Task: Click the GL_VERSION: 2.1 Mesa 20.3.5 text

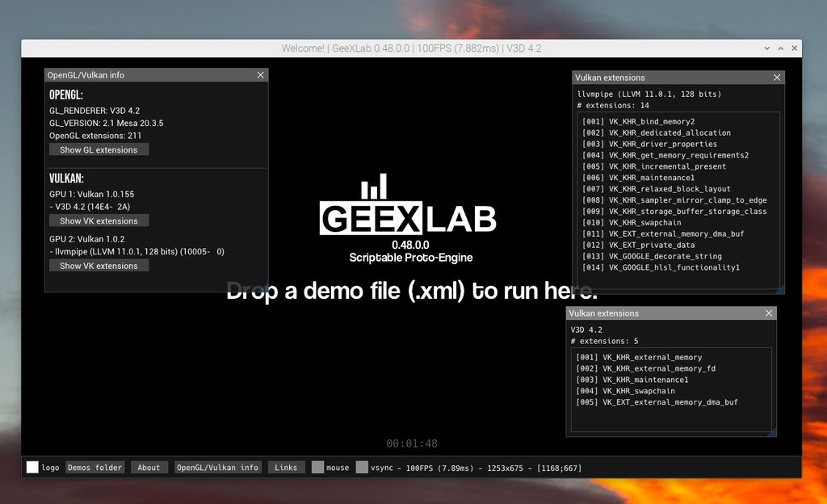Action: [106, 124]
